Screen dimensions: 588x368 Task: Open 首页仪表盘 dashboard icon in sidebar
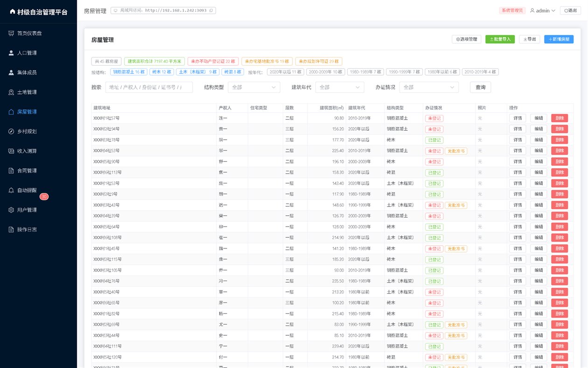(11, 33)
